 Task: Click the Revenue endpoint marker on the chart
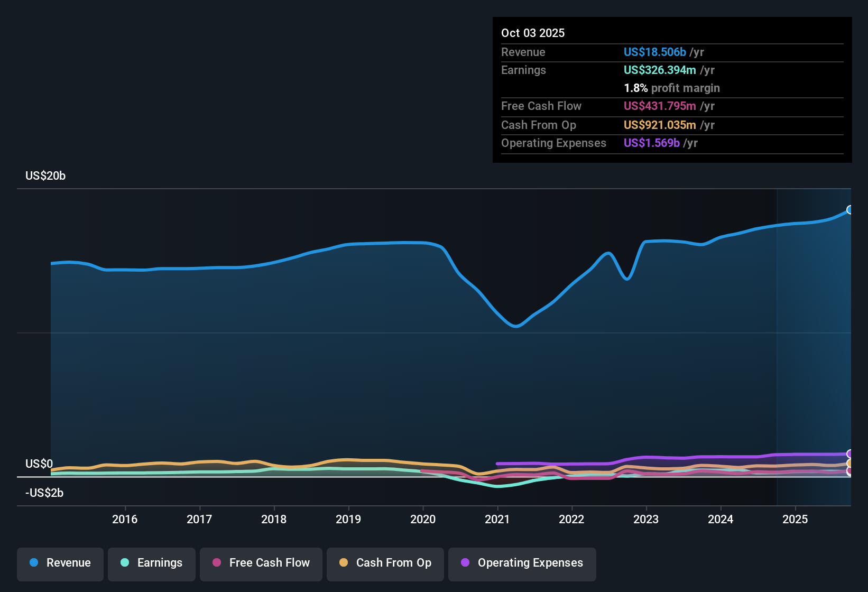[x=849, y=209]
